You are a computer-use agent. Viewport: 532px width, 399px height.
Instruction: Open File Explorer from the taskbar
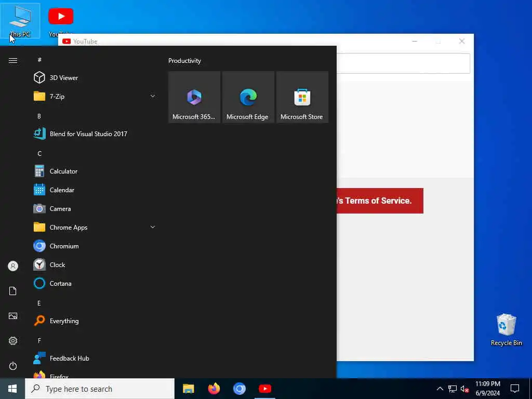pos(188,389)
